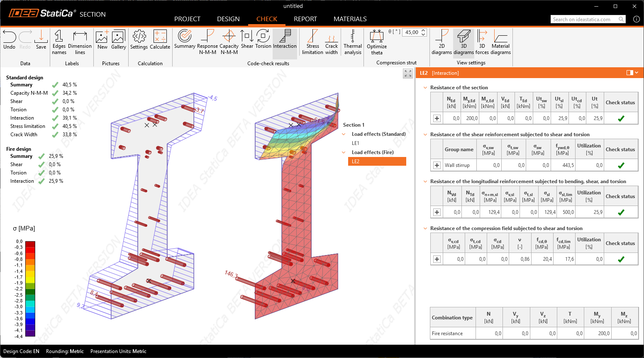Collapse shear reinforcement resistance group

pos(425,135)
